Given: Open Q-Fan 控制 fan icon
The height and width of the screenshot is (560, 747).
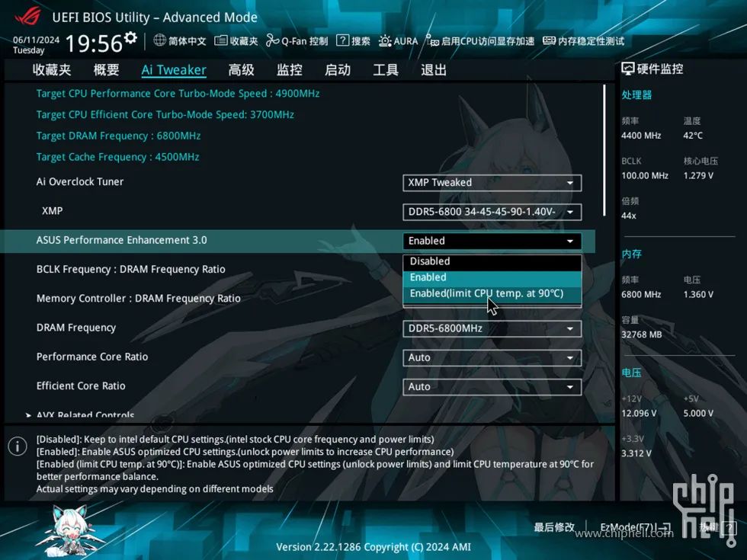Looking at the screenshot, I should pyautogui.click(x=273, y=40).
